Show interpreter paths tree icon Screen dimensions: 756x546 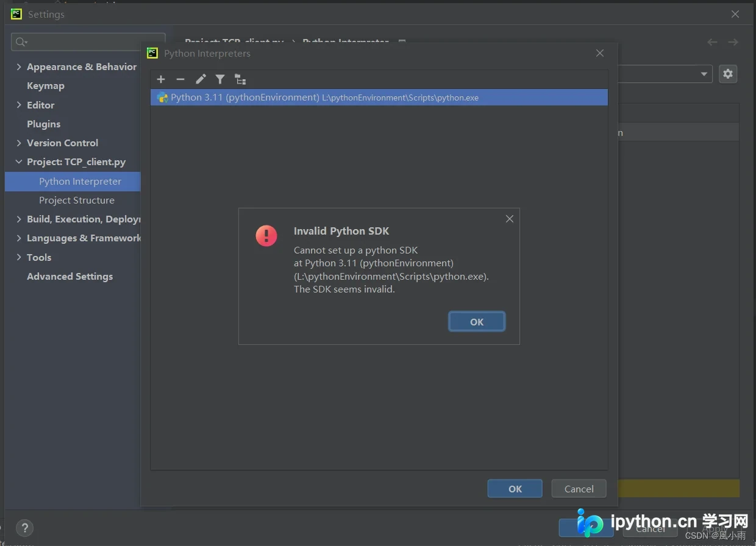tap(240, 79)
